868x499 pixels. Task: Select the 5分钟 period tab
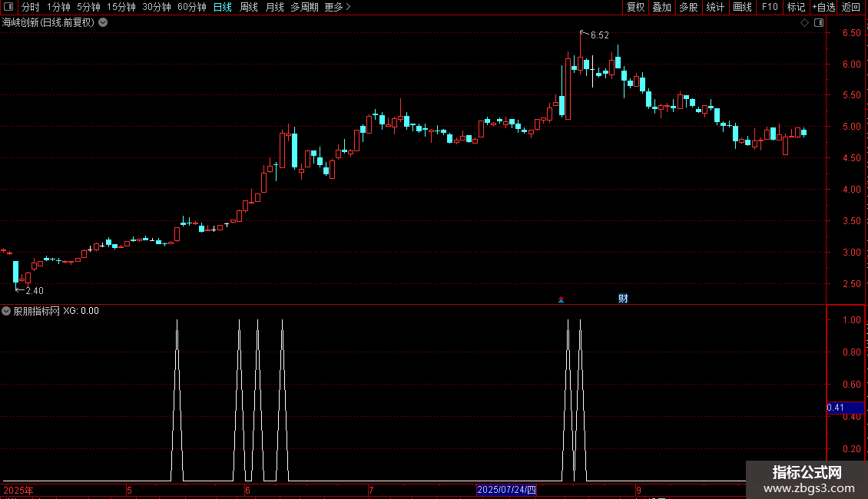click(x=88, y=7)
